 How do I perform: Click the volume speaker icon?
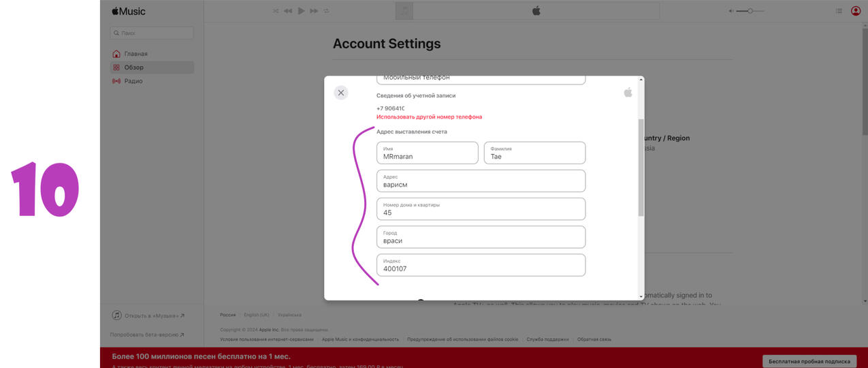point(731,11)
